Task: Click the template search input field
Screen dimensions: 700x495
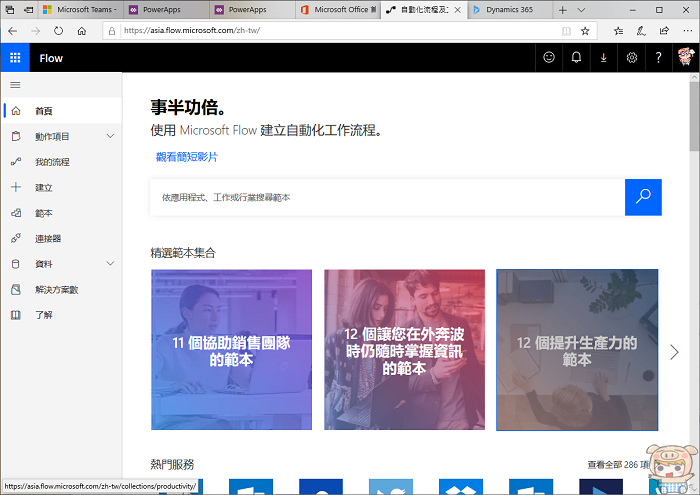Action: click(x=386, y=197)
